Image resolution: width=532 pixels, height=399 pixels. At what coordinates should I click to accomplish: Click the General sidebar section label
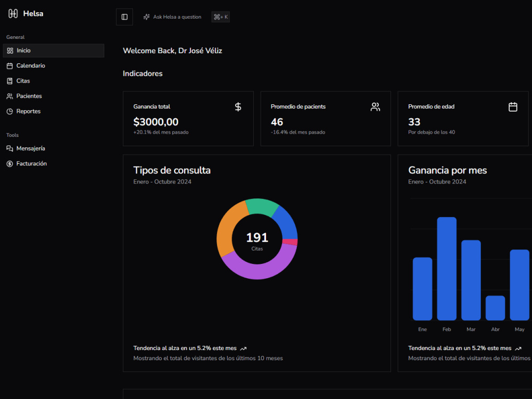pyautogui.click(x=15, y=37)
